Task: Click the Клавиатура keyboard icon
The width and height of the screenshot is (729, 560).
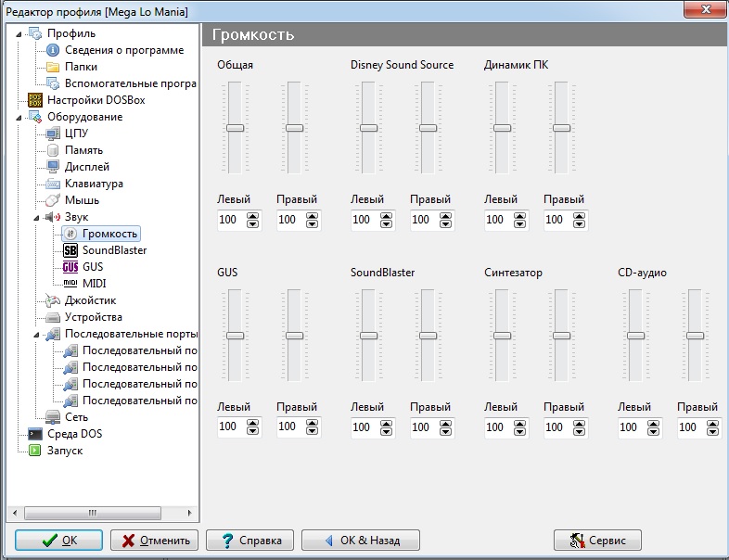Action: tap(53, 184)
